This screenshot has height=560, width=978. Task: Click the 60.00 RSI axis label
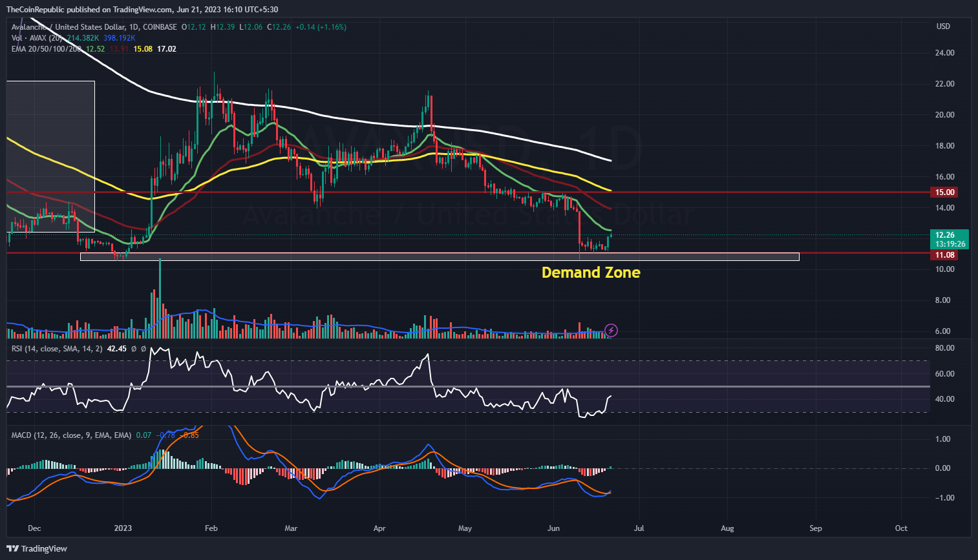coord(945,374)
